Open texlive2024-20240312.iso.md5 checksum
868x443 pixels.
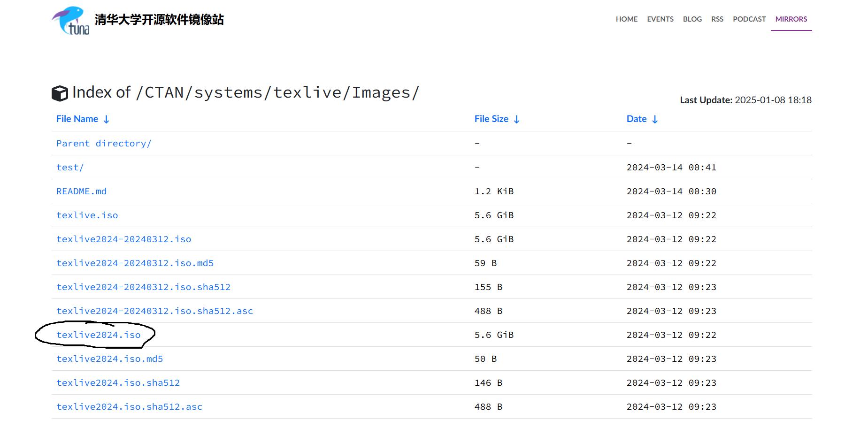tap(135, 263)
